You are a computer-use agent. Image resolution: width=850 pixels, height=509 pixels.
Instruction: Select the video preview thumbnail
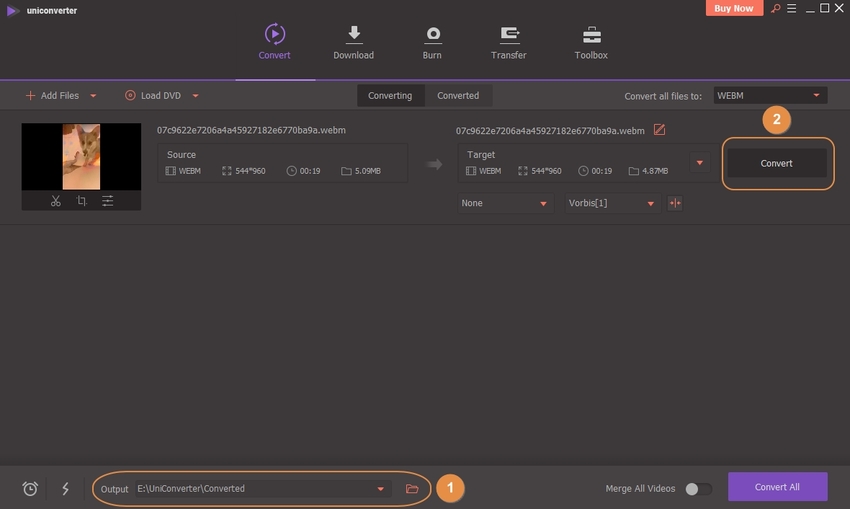pyautogui.click(x=81, y=157)
